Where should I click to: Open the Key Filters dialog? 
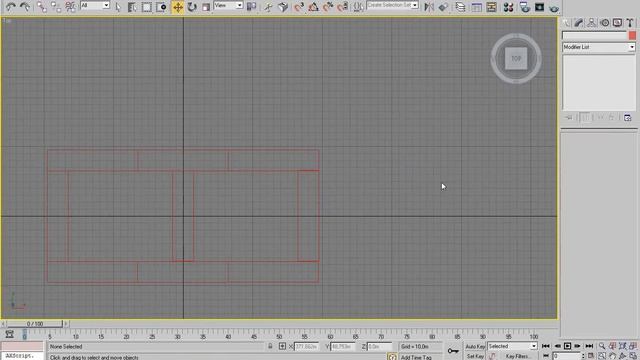[518, 356]
